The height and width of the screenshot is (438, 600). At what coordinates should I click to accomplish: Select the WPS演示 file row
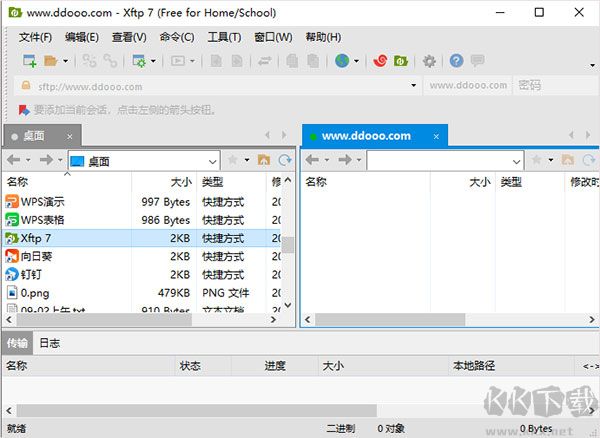[x=142, y=202]
